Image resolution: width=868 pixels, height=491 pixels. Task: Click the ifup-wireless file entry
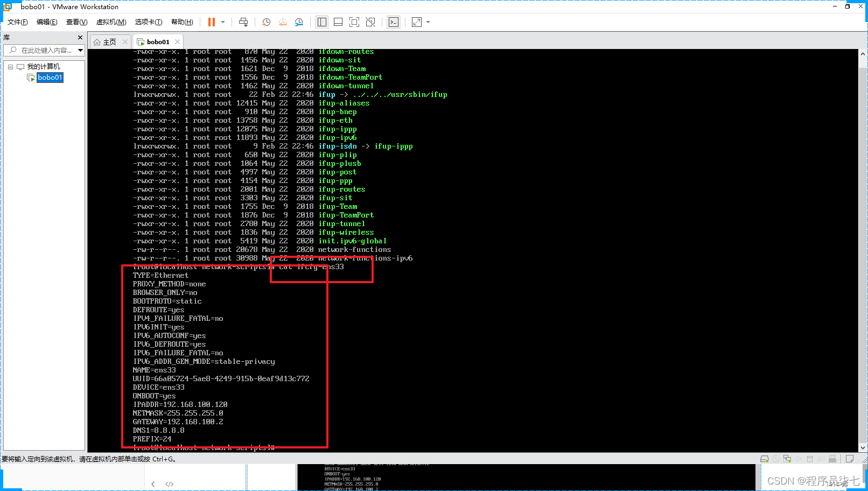346,233
